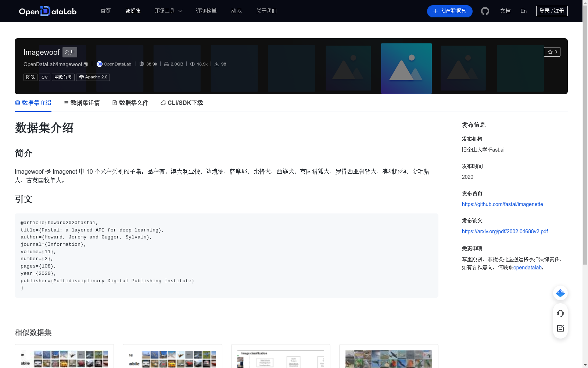Open the github.com/fastai/imagenette link
This screenshot has width=588, height=368.
[502, 204]
